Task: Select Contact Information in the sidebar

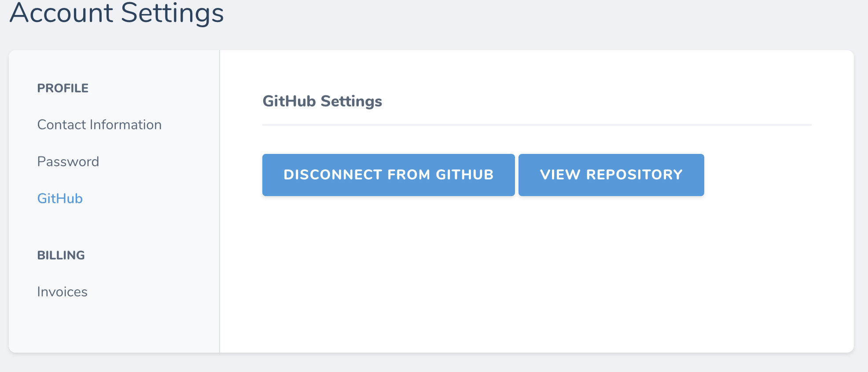Action: coord(99,124)
